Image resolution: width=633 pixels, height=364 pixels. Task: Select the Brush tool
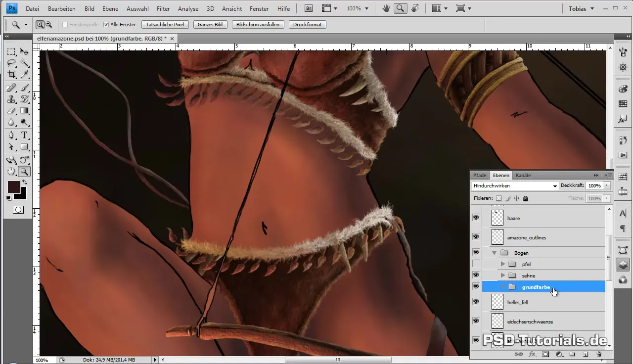24,88
